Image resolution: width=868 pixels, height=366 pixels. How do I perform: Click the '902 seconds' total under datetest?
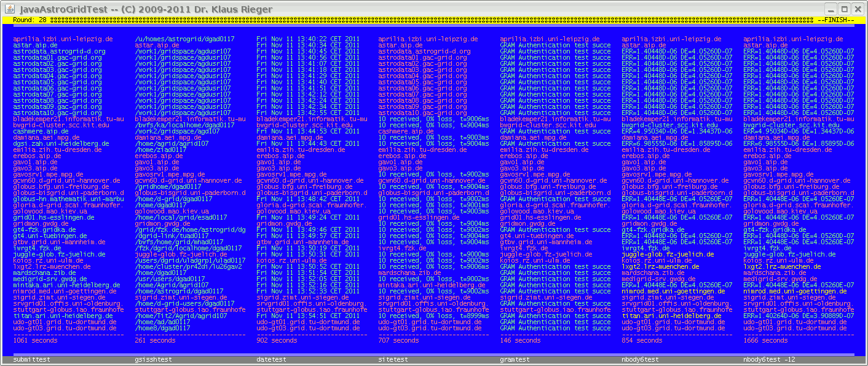click(x=277, y=340)
